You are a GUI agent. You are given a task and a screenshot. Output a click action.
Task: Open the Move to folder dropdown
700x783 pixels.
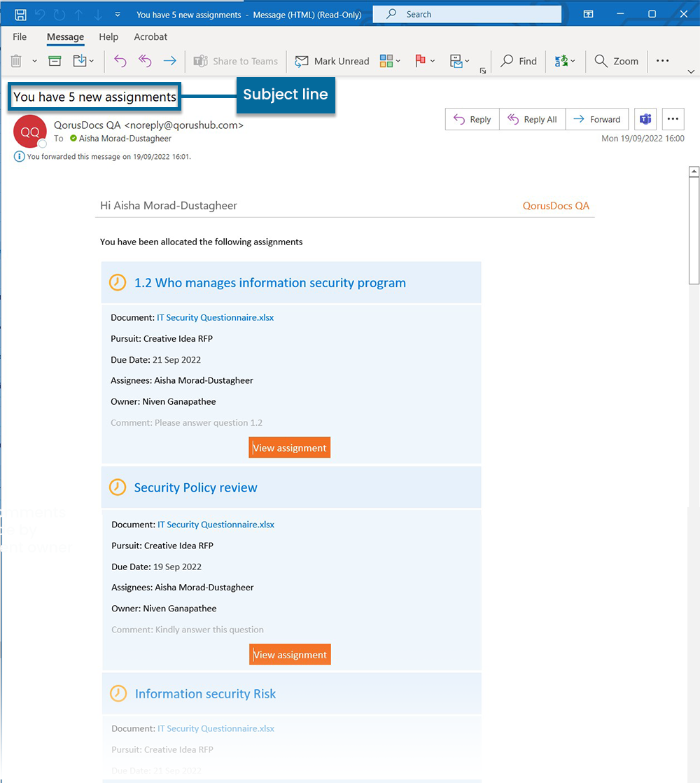(x=83, y=61)
